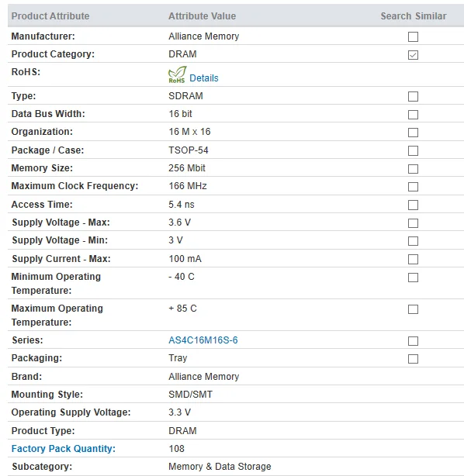Click the 108 pack quantity value
The image size is (464, 476).
click(x=176, y=449)
